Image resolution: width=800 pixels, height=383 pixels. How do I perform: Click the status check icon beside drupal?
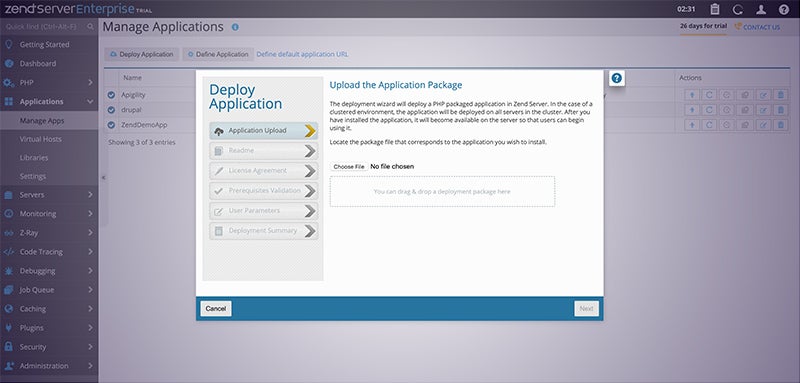[x=111, y=110]
